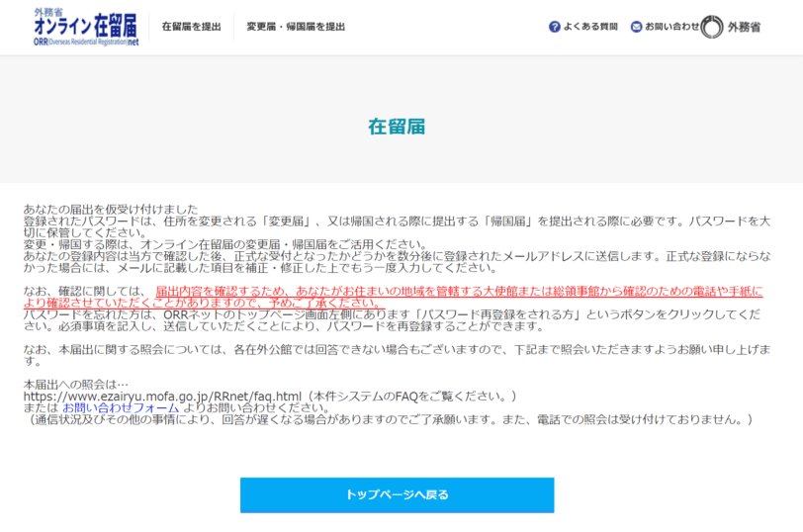Image resolution: width=803 pixels, height=532 pixels.
Task: Click the red underlined 届出内容を確認するため notice
Action: coord(394,297)
